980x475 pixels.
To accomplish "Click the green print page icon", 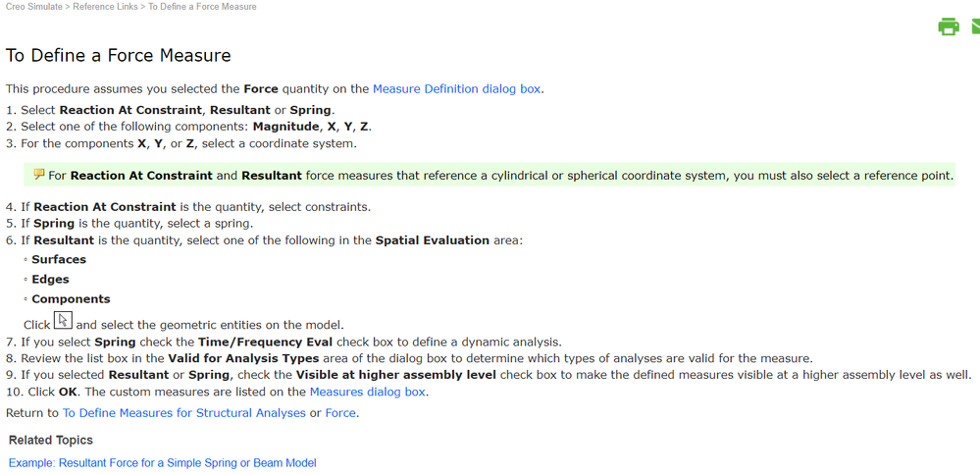I will click(948, 26).
